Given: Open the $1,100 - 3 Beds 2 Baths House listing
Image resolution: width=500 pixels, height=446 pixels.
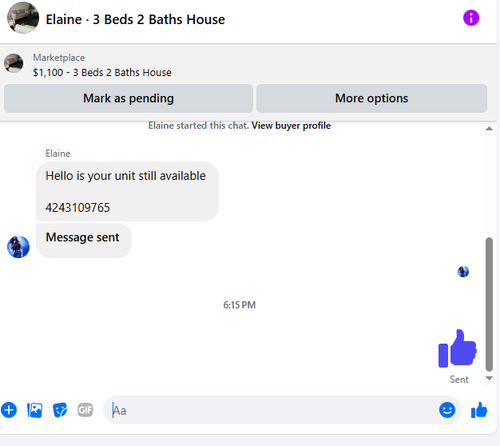Looking at the screenshot, I should point(102,72).
